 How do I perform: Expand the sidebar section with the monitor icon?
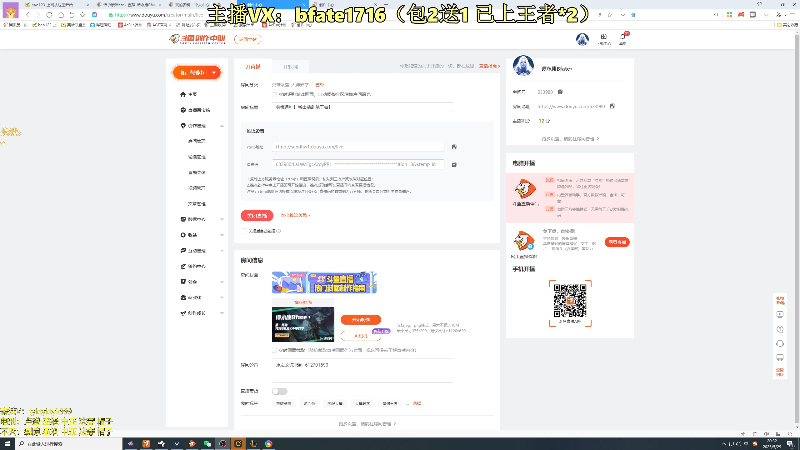click(x=222, y=219)
